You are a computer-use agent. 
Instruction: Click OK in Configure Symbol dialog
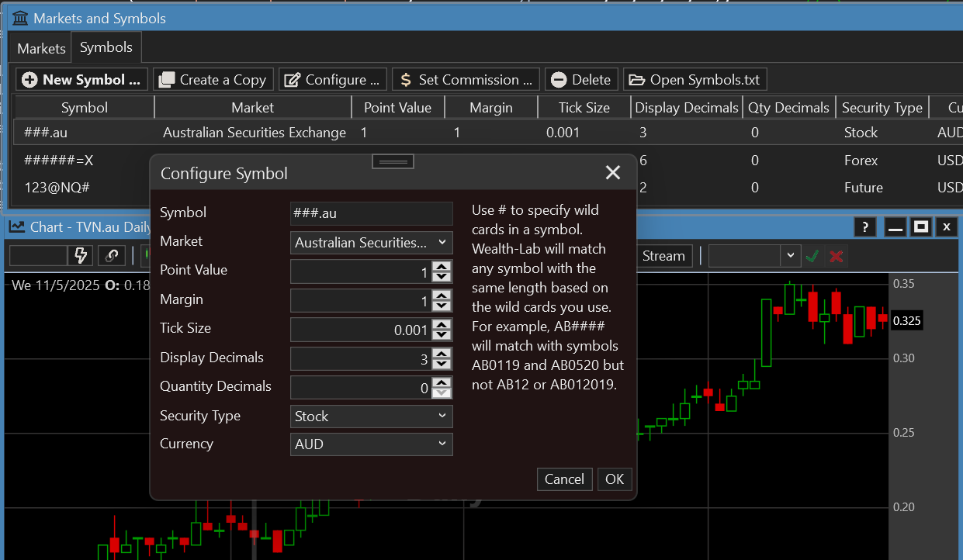615,479
